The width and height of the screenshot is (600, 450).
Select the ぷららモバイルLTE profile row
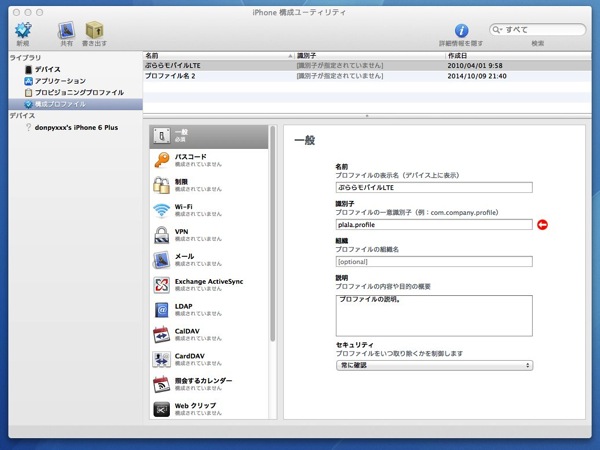tap(367, 65)
